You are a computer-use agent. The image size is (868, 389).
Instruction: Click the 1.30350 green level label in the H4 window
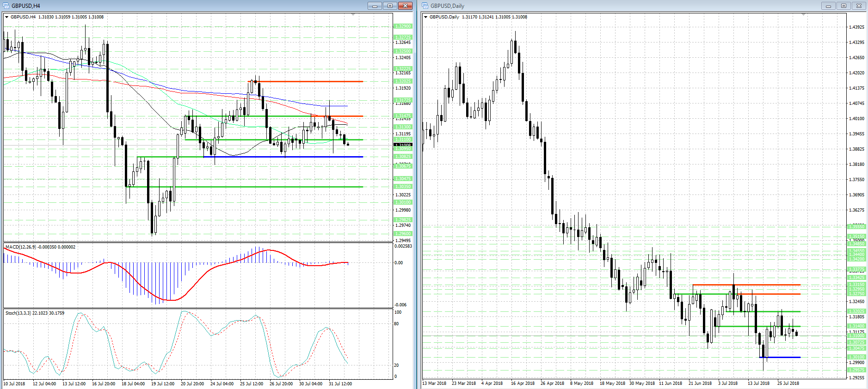coord(403,187)
